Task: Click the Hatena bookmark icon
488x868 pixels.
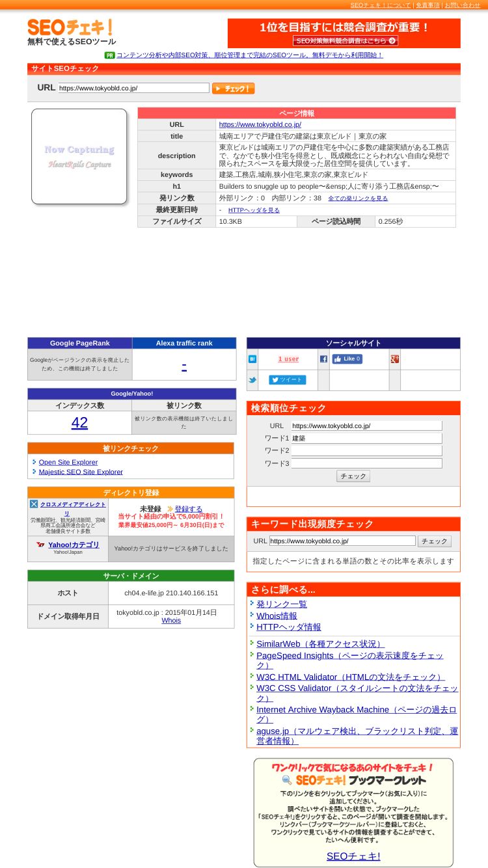Action: 252,359
